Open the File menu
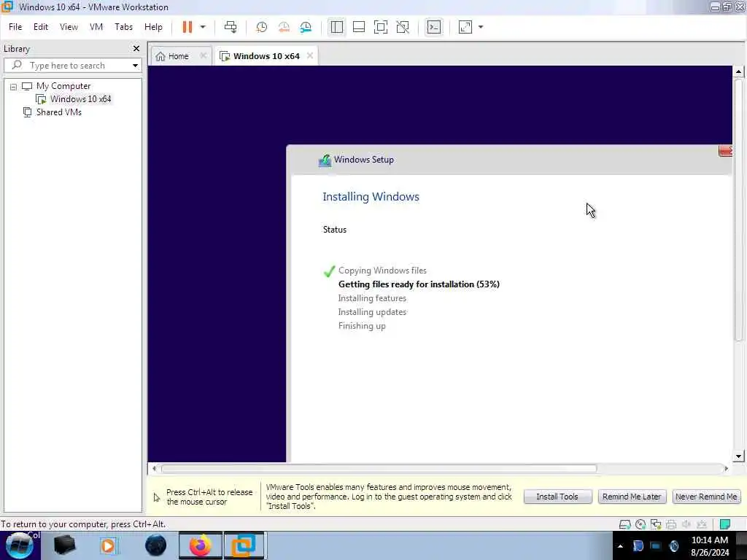 point(15,27)
